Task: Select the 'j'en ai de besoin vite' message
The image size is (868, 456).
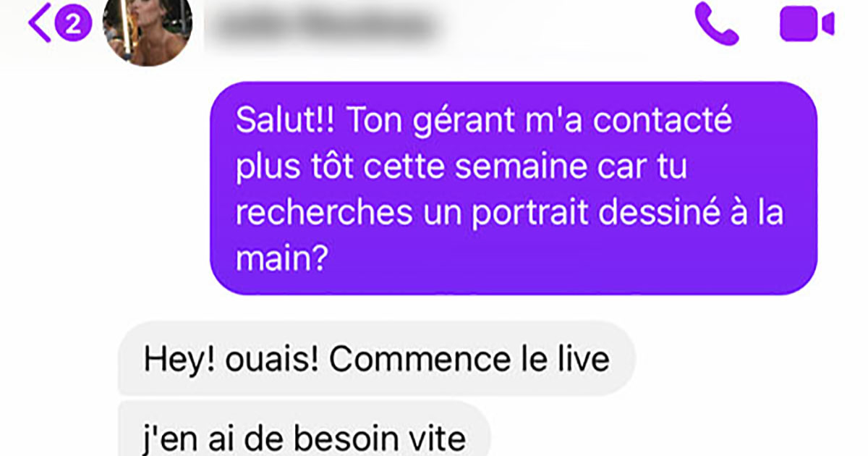Action: pos(304,431)
